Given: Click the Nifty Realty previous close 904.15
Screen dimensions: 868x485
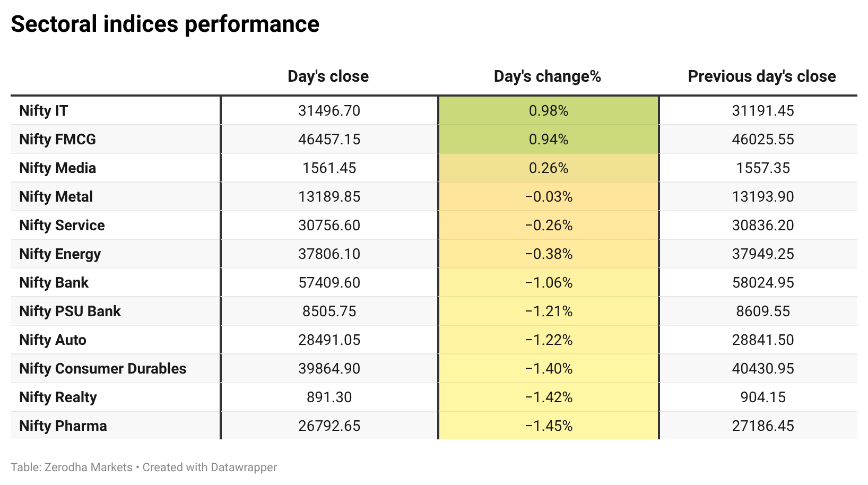Looking at the screenshot, I should click(x=763, y=397).
